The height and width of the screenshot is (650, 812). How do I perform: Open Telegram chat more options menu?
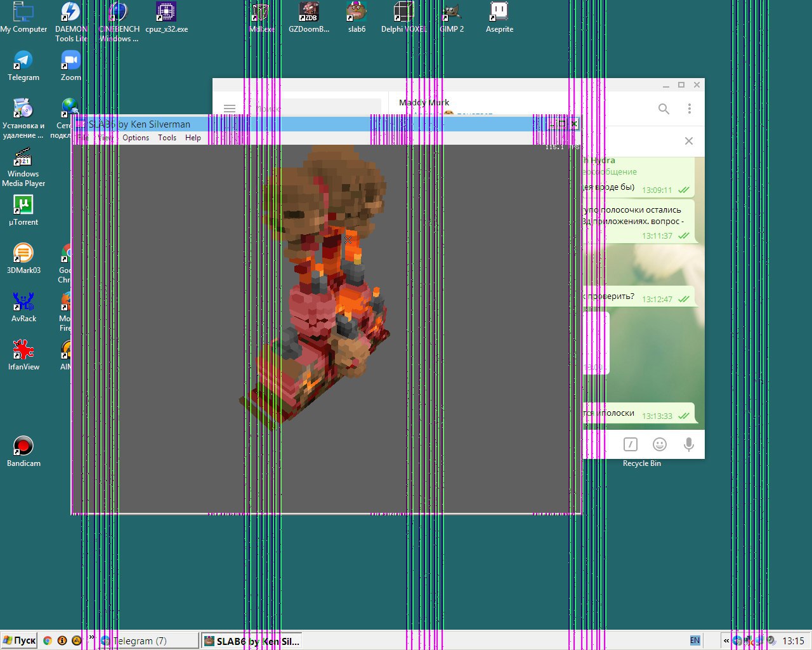point(690,109)
